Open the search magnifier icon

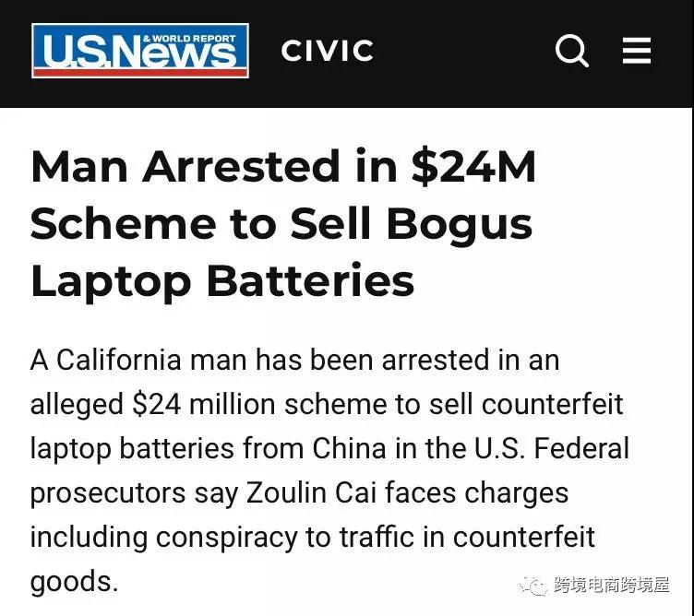572,51
